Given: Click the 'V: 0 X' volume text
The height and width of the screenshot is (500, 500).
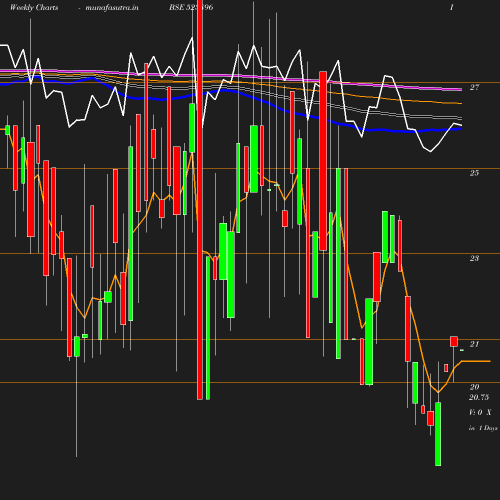Looking at the screenshot, I should click(x=480, y=412).
